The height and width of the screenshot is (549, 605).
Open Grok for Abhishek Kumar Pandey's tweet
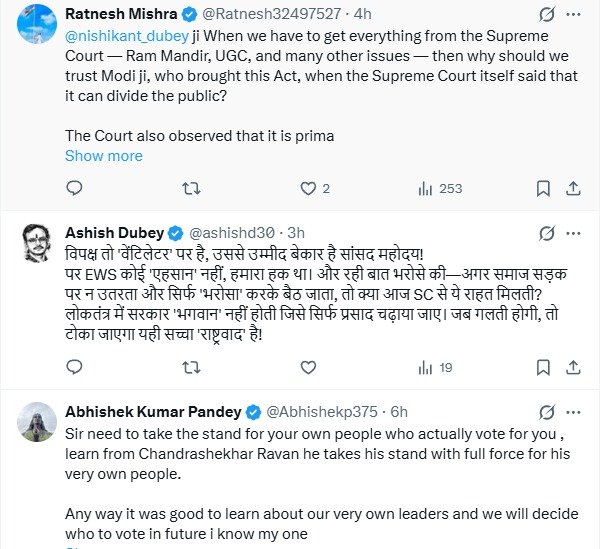(548, 412)
